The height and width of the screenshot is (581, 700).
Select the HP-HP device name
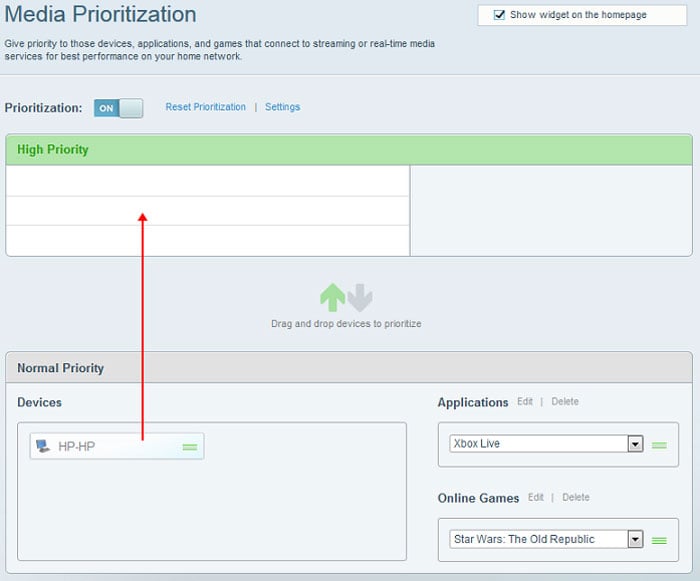(76, 447)
